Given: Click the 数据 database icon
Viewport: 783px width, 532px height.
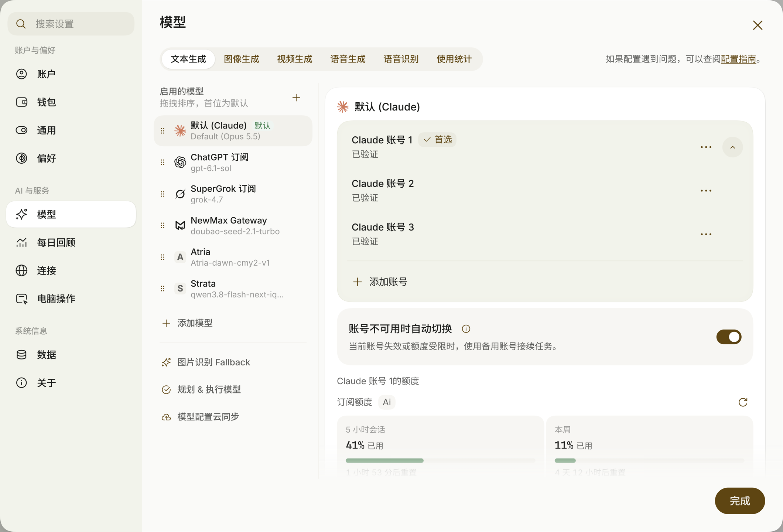Looking at the screenshot, I should point(21,355).
